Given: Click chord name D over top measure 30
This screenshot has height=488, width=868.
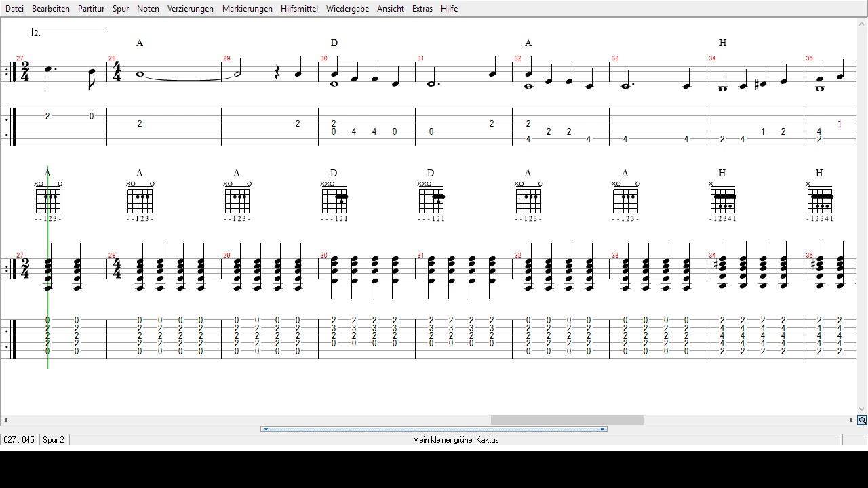Looking at the screenshot, I should [x=334, y=43].
